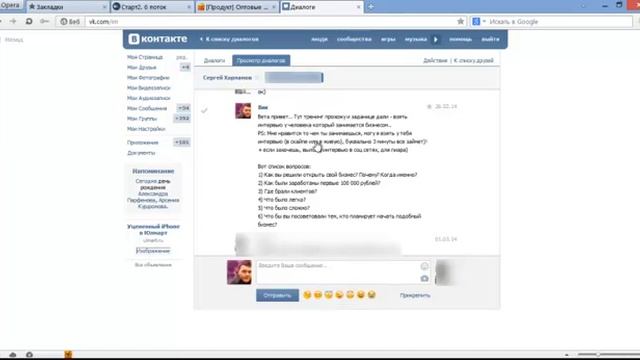Click the ВКонтакте logo
Image resolution: width=640 pixels, height=360 pixels.
click(x=158, y=39)
